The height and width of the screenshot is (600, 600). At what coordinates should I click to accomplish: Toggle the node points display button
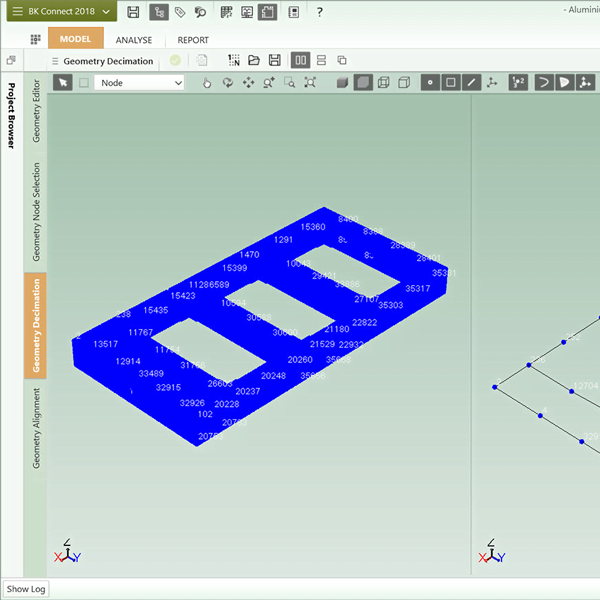pyautogui.click(x=430, y=83)
